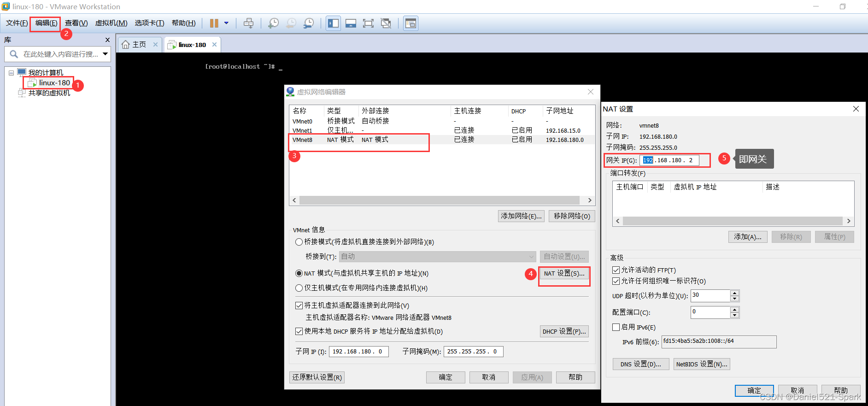Decrease 配置端口 value with down arrow

click(735, 315)
